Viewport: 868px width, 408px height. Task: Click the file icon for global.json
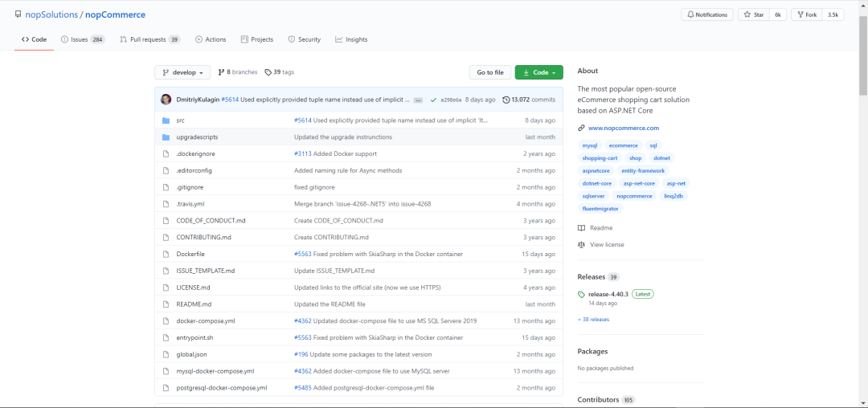coord(166,354)
